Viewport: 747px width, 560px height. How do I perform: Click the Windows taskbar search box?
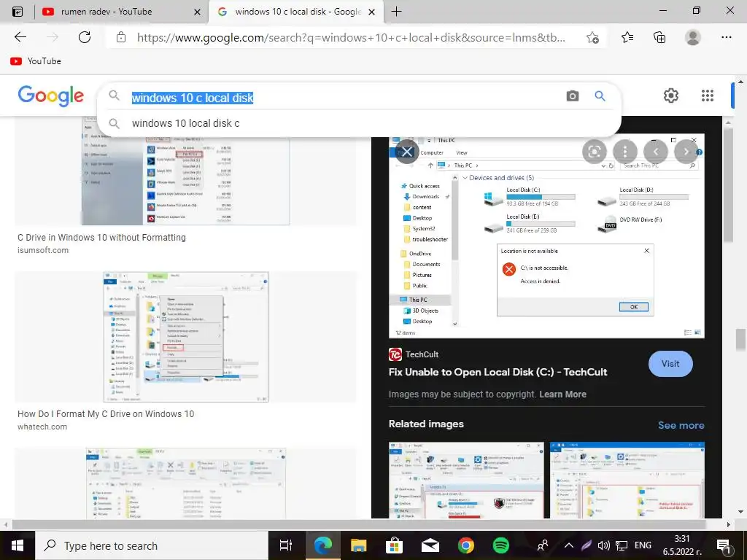(152, 545)
